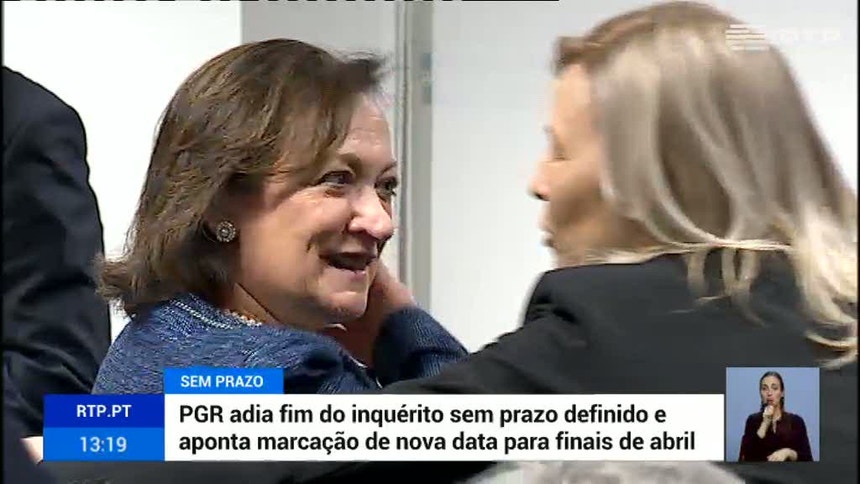Click the headline line starting with aponta marcação

tap(437, 441)
